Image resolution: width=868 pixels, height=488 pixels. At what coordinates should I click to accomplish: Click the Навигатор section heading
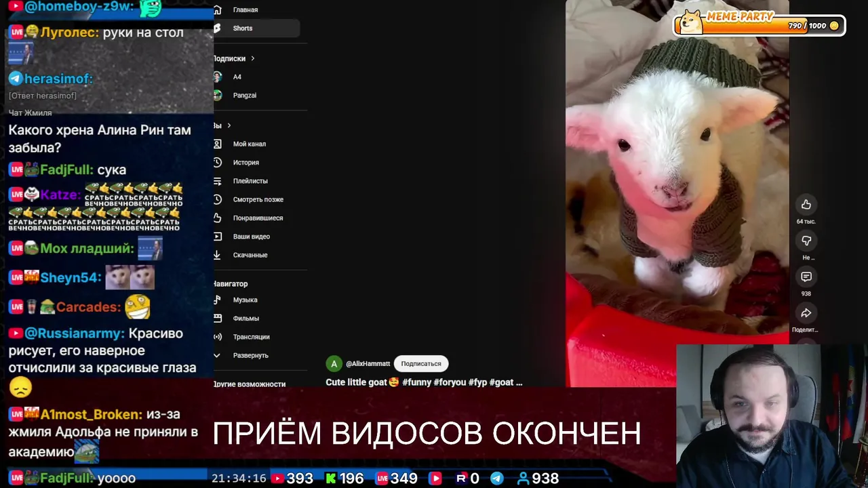pyautogui.click(x=231, y=283)
